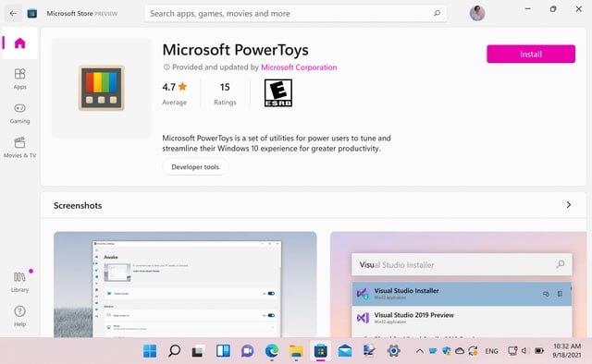Open the Microsoft Corporation publisher link
592x364 pixels.
299,67
